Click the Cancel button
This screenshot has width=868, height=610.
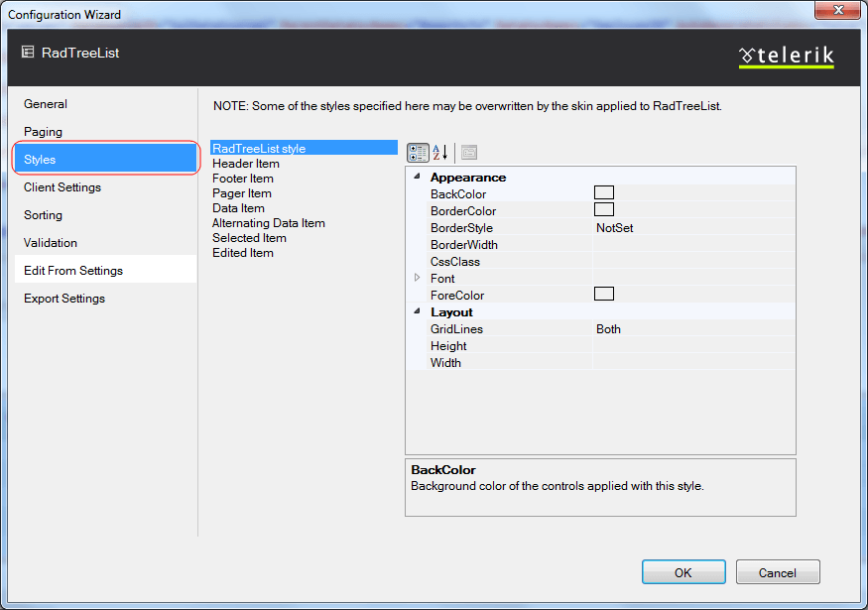click(778, 572)
